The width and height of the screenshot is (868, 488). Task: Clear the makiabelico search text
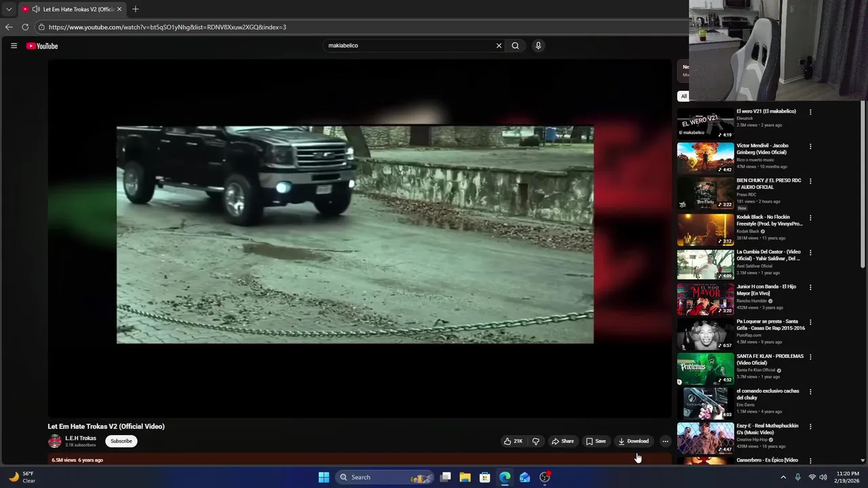499,45
